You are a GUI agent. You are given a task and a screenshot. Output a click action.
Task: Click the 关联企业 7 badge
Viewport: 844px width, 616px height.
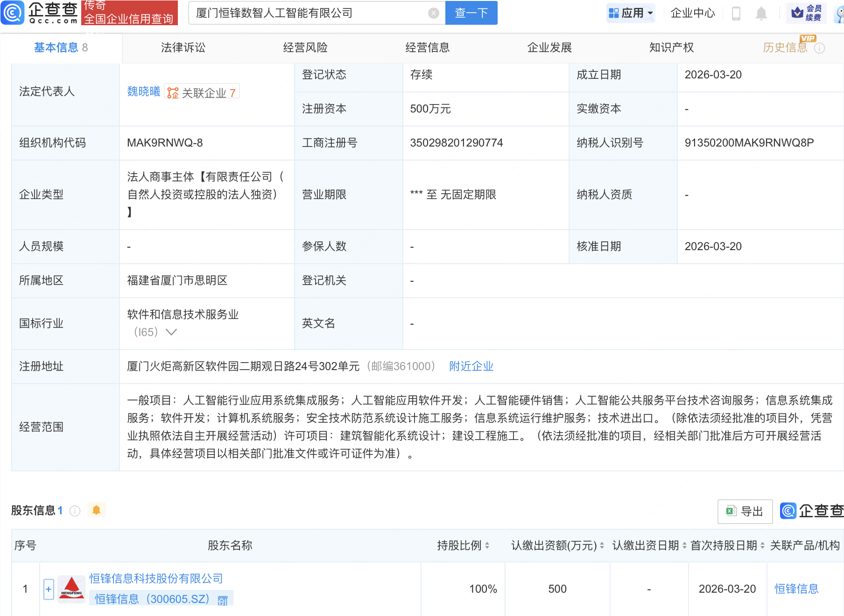tap(202, 92)
